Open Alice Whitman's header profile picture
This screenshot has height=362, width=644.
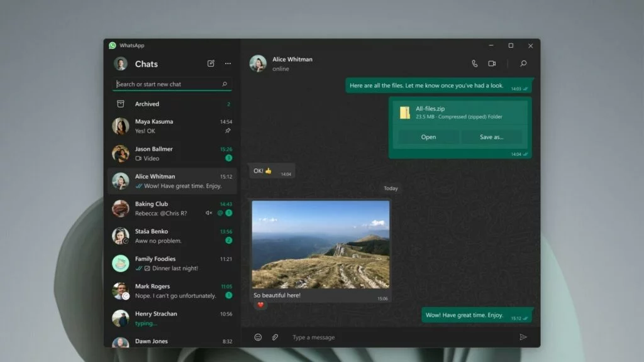point(258,63)
